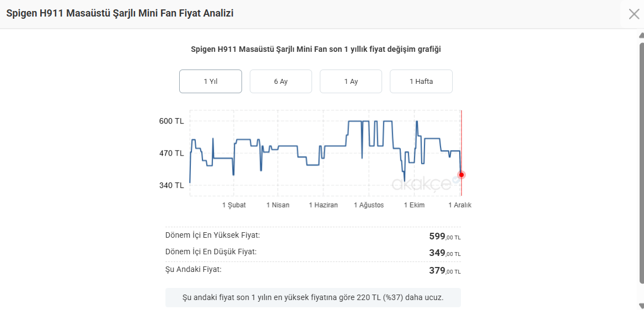Click the 340 TL axis label
Screen dimensions: 644x310
pyautogui.click(x=171, y=185)
